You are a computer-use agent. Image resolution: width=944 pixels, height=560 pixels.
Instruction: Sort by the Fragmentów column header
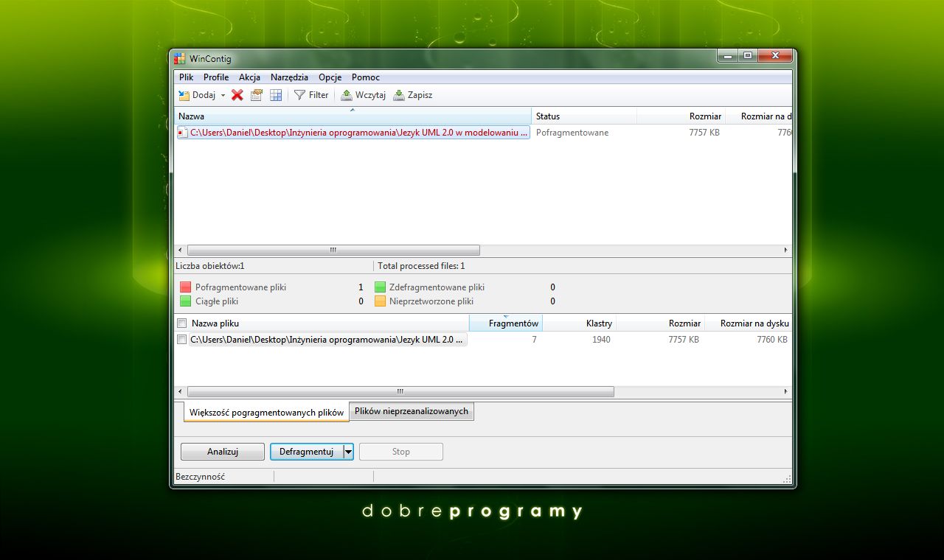[x=506, y=323]
